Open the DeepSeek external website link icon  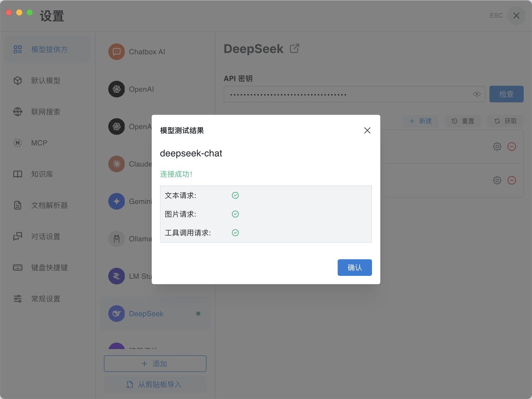[294, 49]
